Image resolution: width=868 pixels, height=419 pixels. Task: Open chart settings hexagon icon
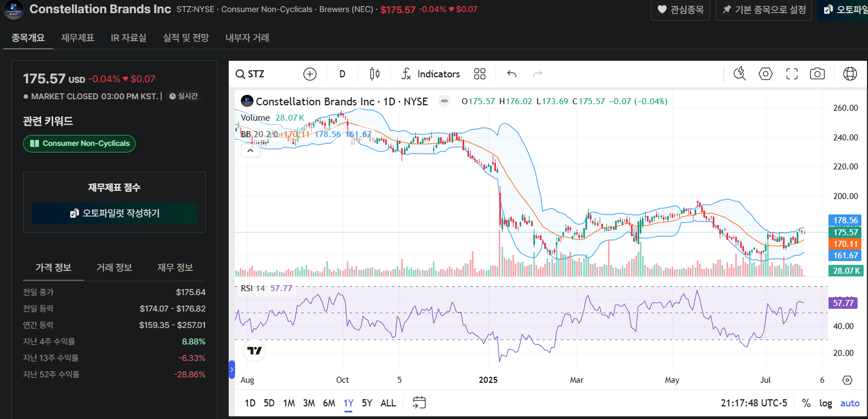[765, 74]
